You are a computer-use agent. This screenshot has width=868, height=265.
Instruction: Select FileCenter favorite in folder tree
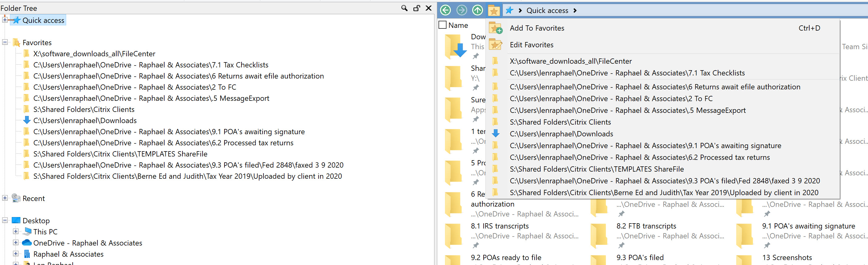coord(94,53)
